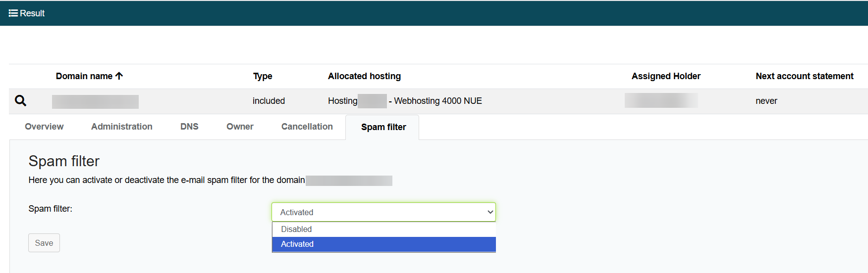
Task: Open the Overview tab
Action: tap(44, 127)
